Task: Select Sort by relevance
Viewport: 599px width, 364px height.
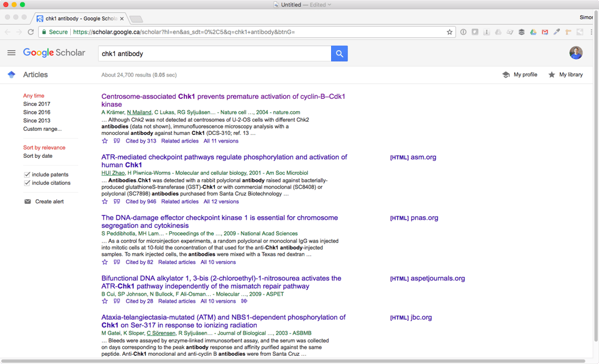Action: point(44,148)
